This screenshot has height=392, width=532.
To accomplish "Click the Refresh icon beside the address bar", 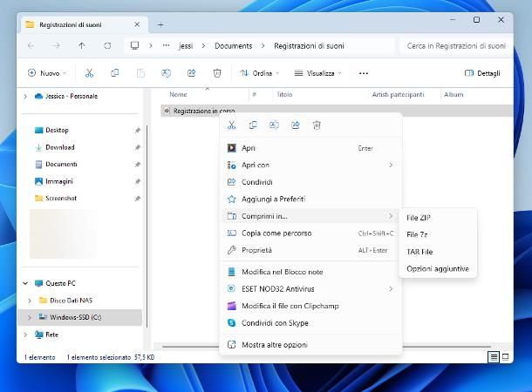I will pyautogui.click(x=107, y=45).
